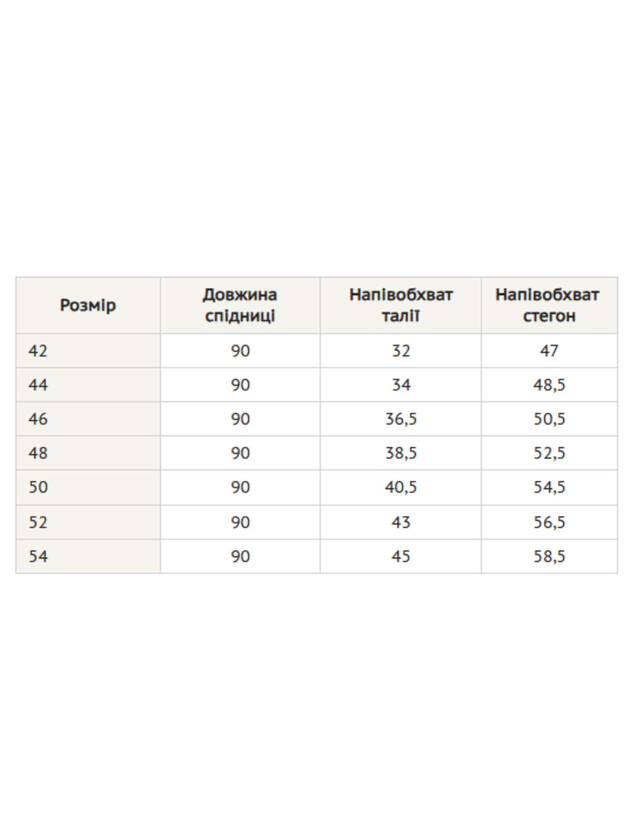Select size 52 row label

38,522
